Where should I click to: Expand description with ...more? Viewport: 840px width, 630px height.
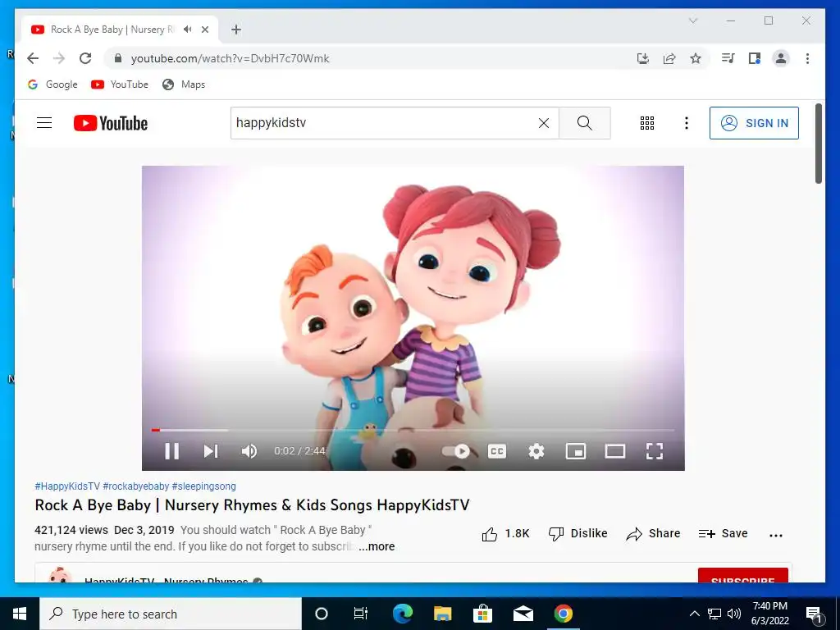(x=377, y=546)
